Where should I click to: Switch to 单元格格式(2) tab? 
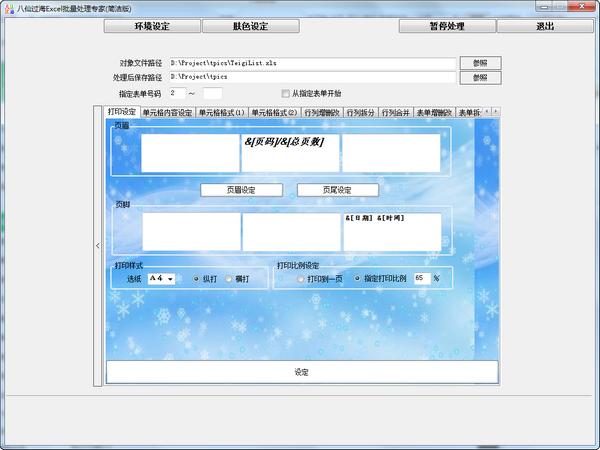pos(274,113)
